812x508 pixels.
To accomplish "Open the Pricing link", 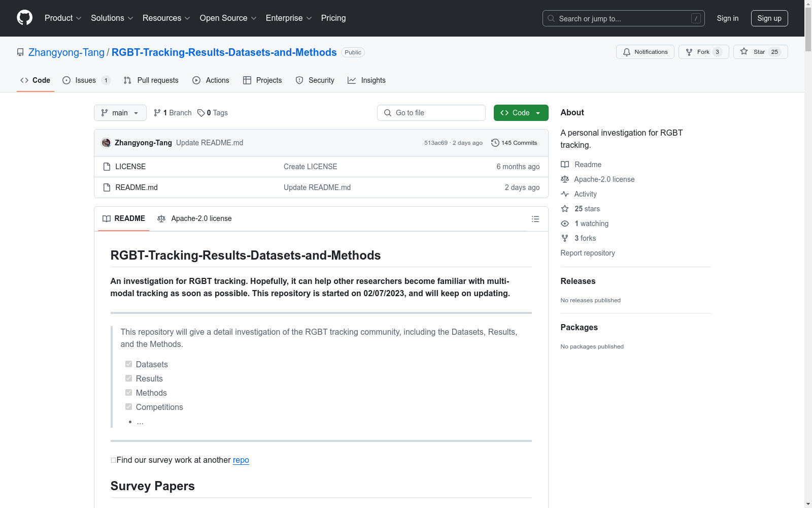I will 333,18.
